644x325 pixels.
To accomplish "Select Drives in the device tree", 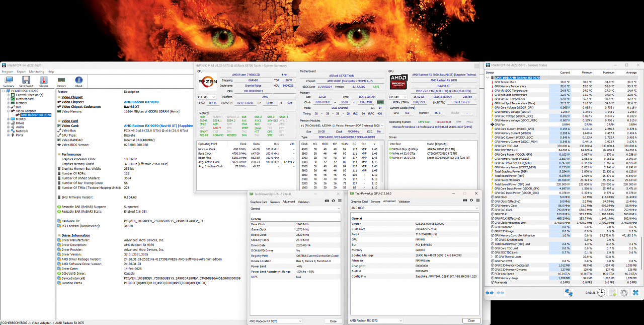I will tap(20, 123).
